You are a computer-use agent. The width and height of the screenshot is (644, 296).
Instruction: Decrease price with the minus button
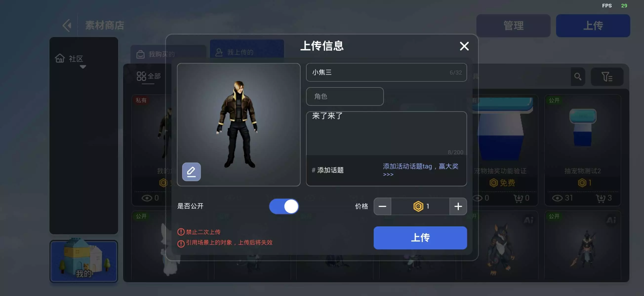click(x=382, y=206)
